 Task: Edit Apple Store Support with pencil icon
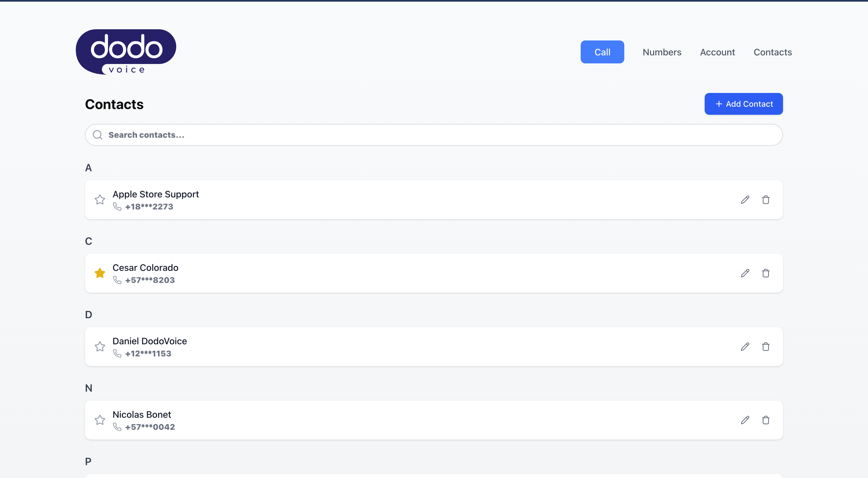[745, 200]
